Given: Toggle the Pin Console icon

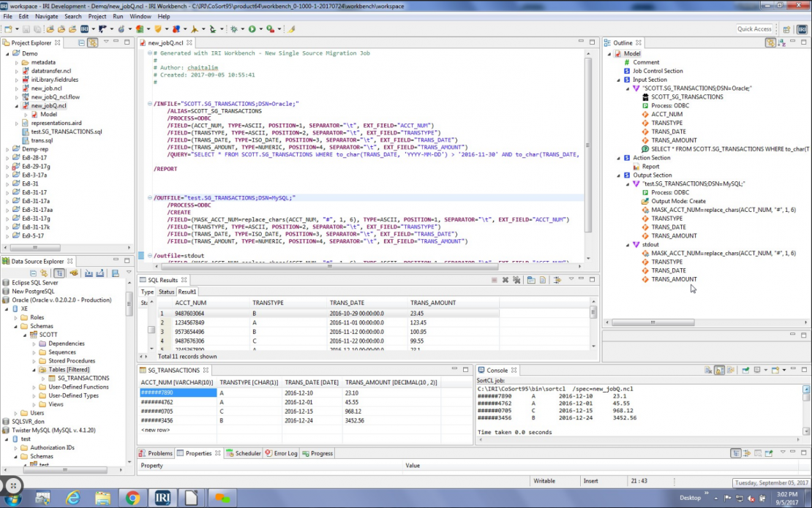Looking at the screenshot, I should pos(745,371).
